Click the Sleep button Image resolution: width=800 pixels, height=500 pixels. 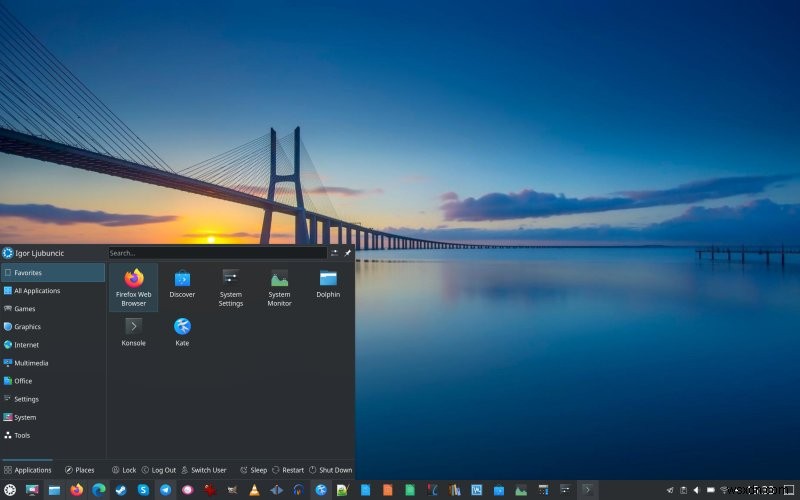coord(254,470)
